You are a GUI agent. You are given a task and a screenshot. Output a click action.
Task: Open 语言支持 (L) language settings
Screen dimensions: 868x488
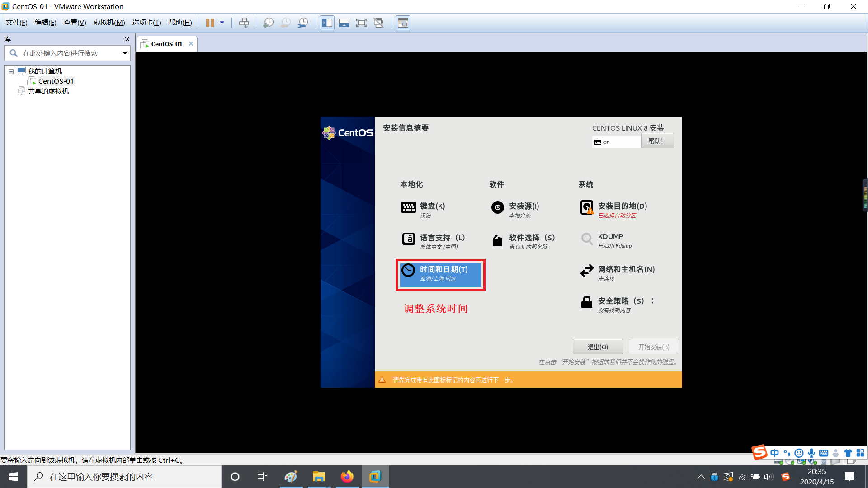(x=434, y=241)
